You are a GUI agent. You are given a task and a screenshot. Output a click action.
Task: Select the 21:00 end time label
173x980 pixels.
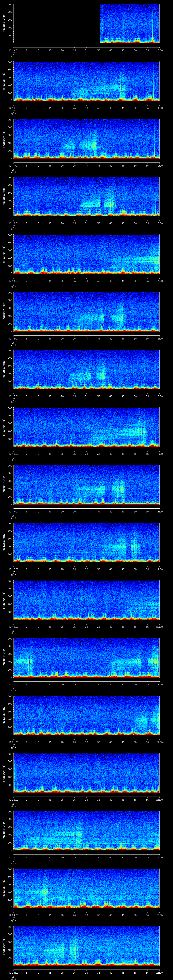[x=159, y=684]
